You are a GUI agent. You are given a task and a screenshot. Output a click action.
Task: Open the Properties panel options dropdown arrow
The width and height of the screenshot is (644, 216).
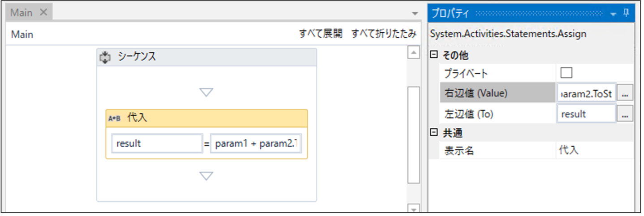pos(614,14)
